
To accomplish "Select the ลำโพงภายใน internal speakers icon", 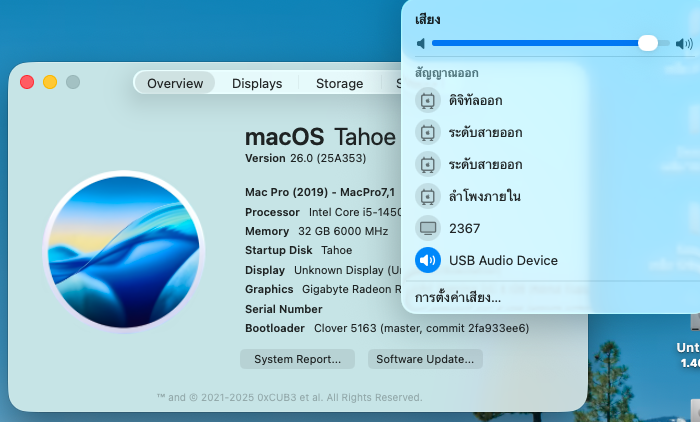I will (428, 196).
